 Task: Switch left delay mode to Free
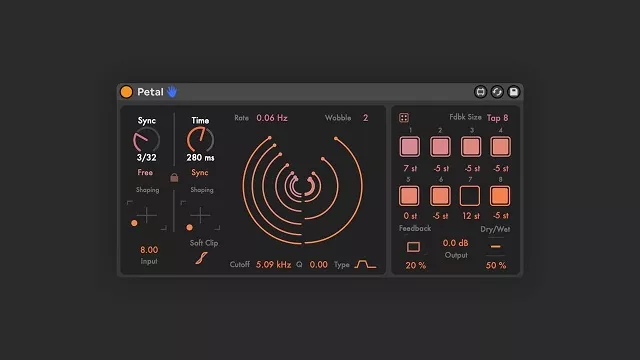145,173
